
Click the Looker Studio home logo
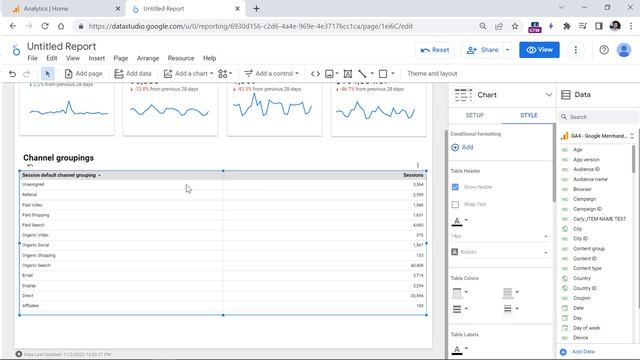pos(16,50)
